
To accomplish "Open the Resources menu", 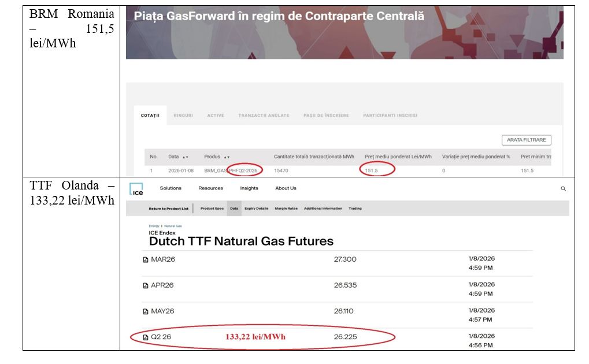I will [210, 188].
